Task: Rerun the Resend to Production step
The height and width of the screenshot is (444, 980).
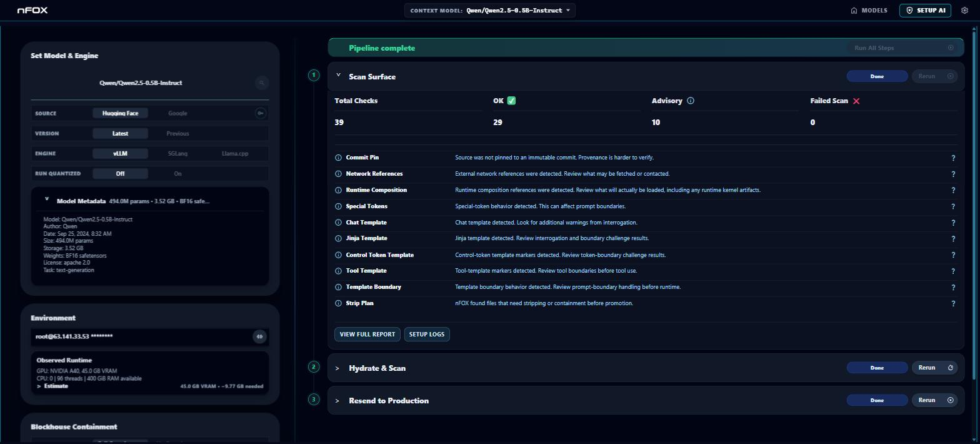Action: point(934,400)
